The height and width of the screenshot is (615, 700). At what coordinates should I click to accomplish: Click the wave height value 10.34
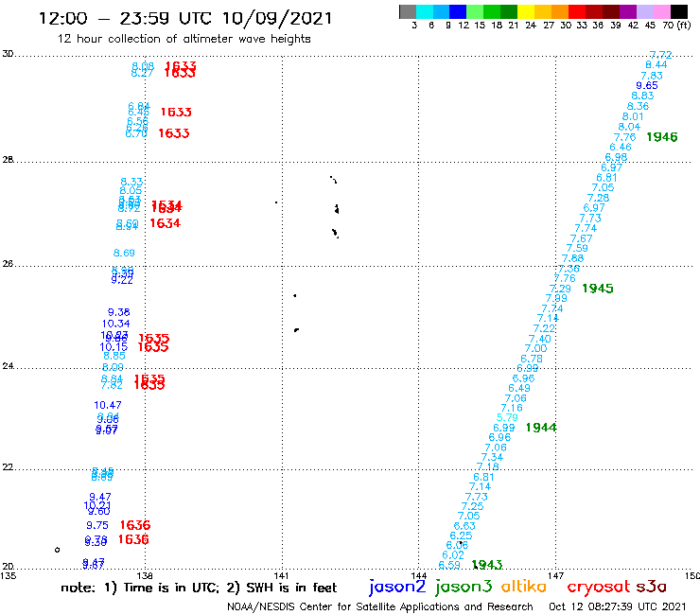click(x=116, y=324)
